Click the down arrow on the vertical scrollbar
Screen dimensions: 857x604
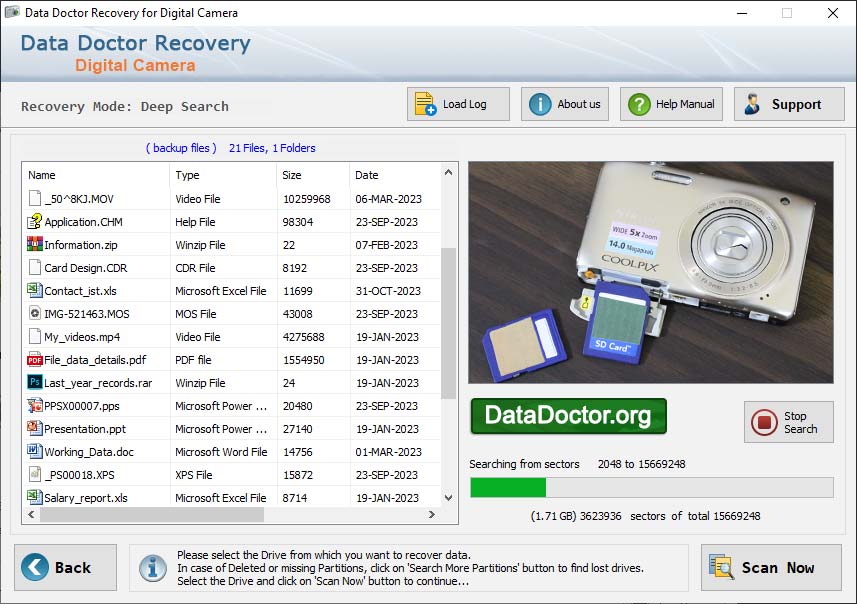(x=448, y=495)
